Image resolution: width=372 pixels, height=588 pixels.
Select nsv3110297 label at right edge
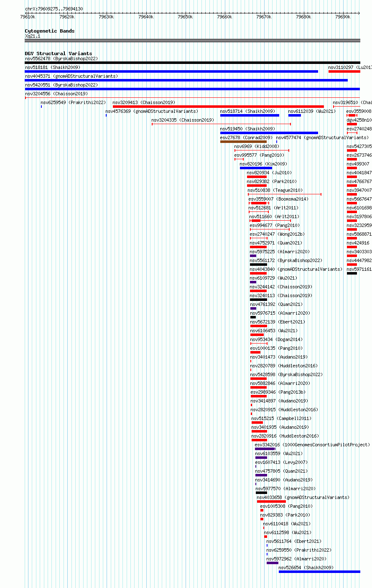pos(350,67)
